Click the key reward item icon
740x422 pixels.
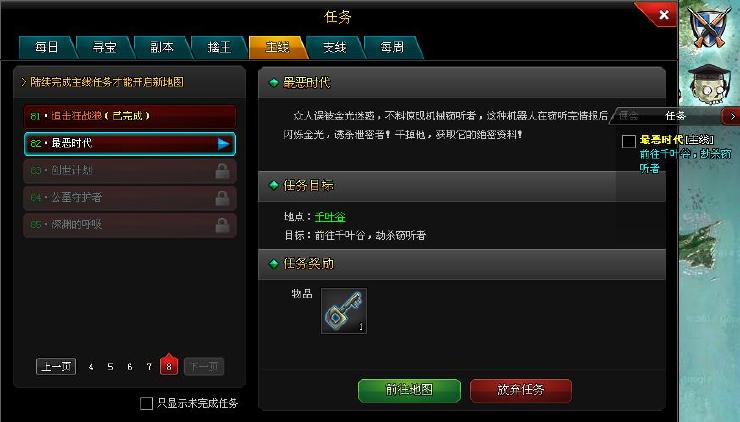click(344, 311)
